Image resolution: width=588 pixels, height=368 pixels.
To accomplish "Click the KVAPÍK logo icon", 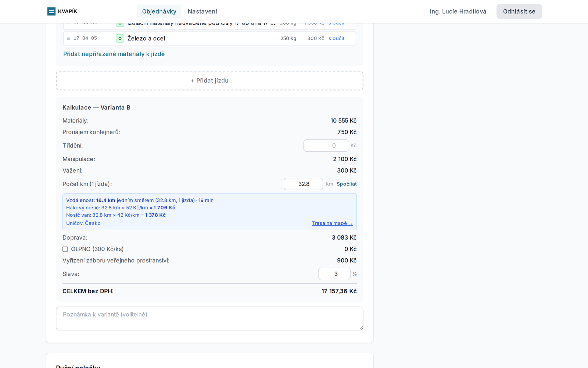I will click(x=51, y=11).
